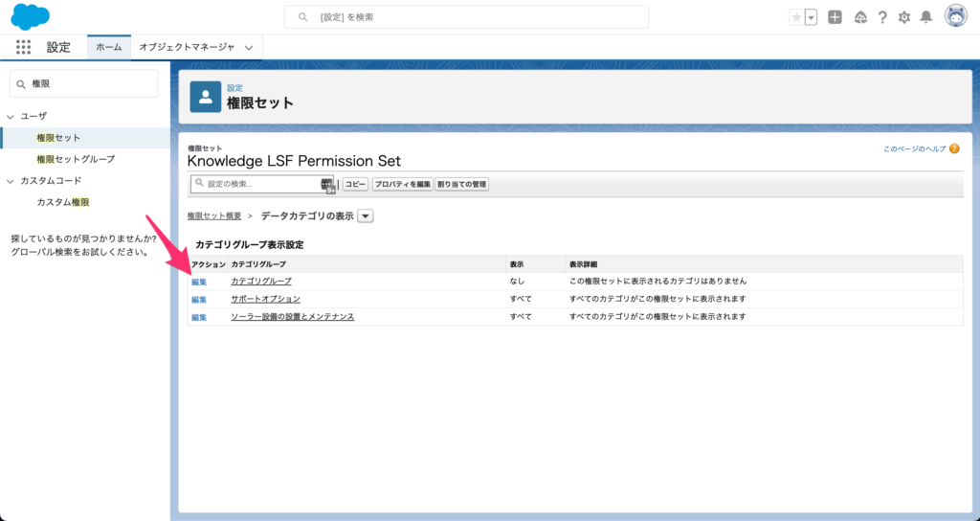Click the Knowledge LSF Permission Set title

pos(294,161)
